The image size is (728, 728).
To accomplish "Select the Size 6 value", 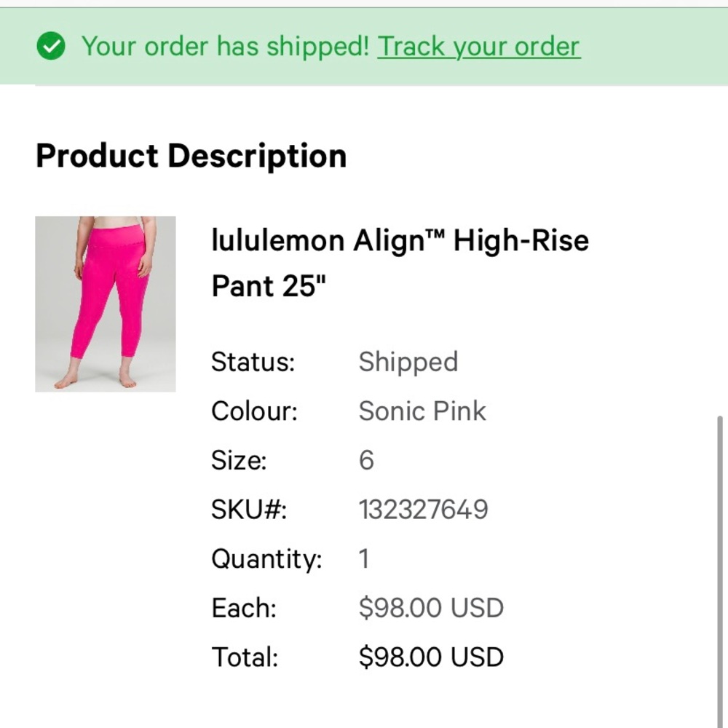I will [367, 459].
